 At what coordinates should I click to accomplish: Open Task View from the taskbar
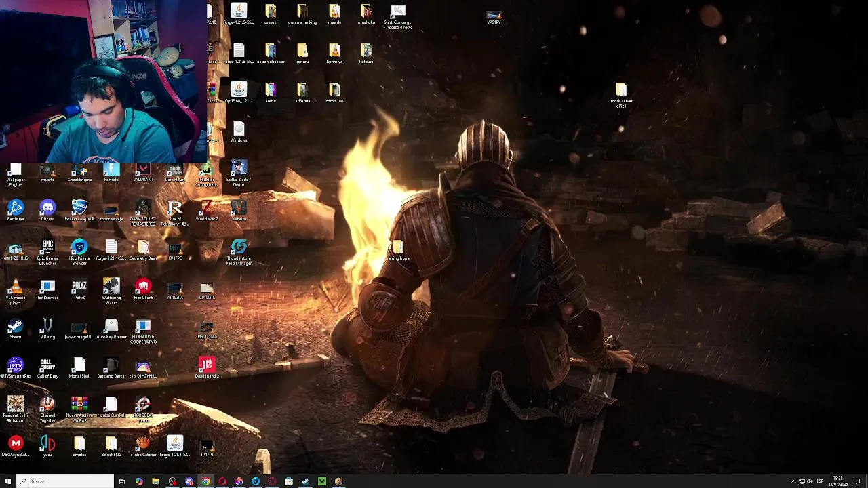coord(122,481)
